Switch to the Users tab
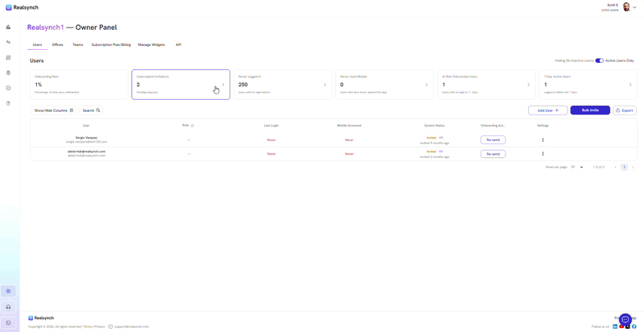Image resolution: width=644 pixels, height=332 pixels. coord(37,45)
